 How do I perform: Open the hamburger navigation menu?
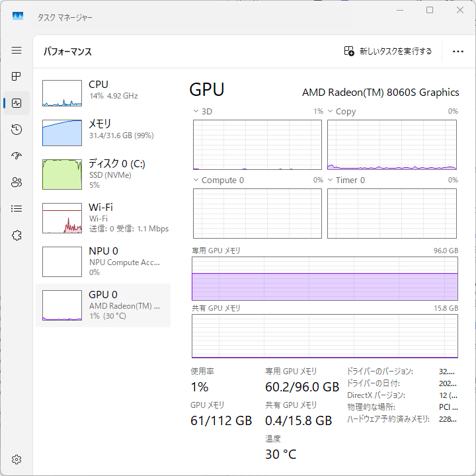(x=17, y=50)
